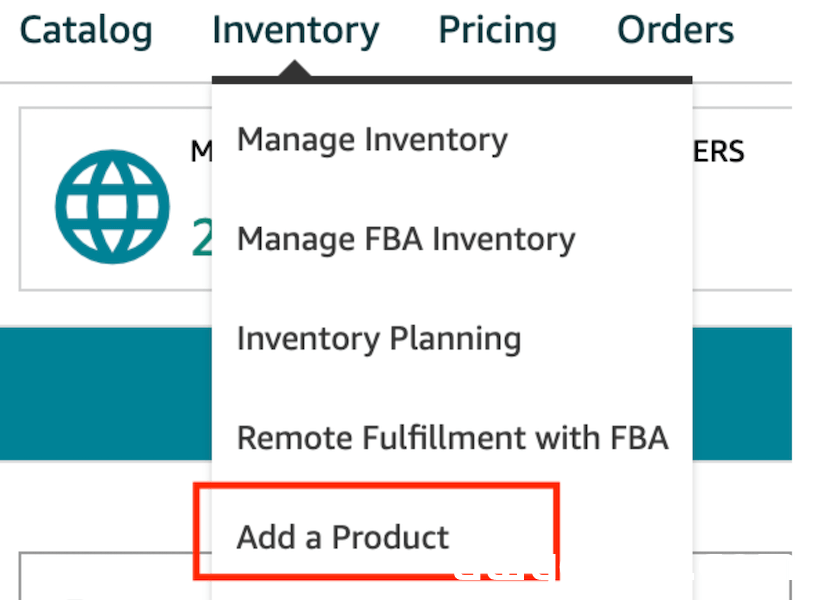
Task: Go to Inventory Planning
Action: [378, 339]
